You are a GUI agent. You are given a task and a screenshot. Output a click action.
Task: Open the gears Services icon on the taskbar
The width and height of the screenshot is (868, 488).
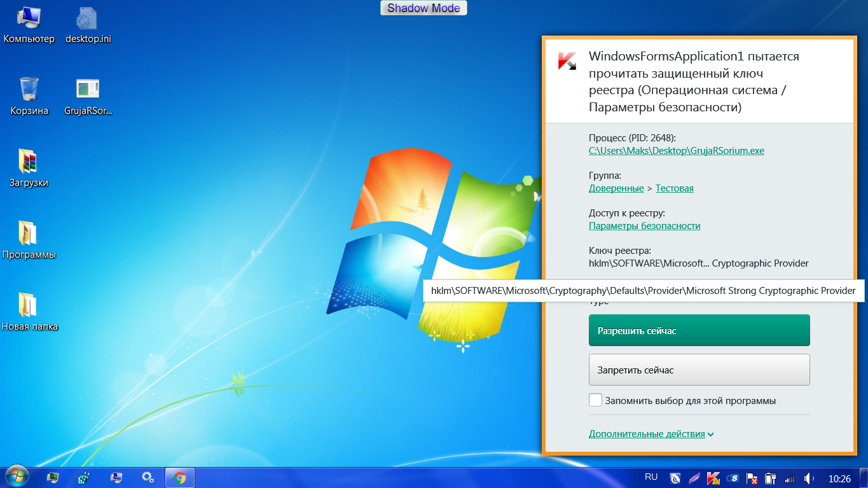pyautogui.click(x=148, y=477)
